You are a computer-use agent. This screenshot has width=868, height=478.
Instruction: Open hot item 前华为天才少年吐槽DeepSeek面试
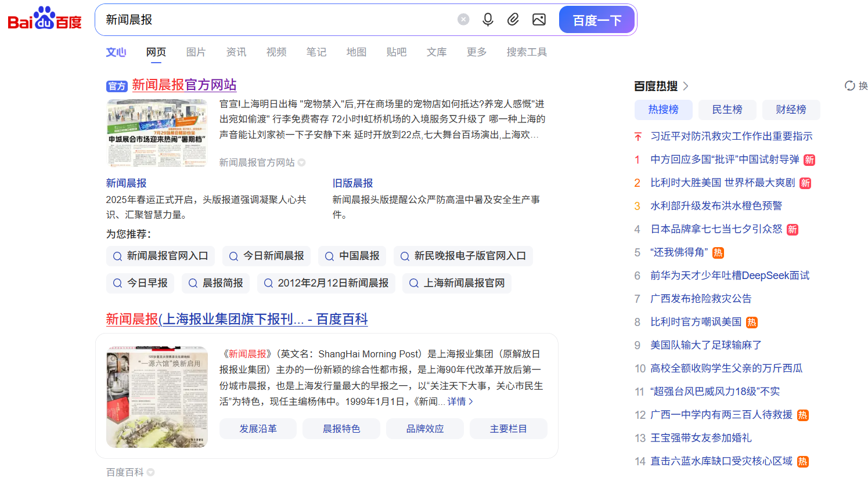730,276
